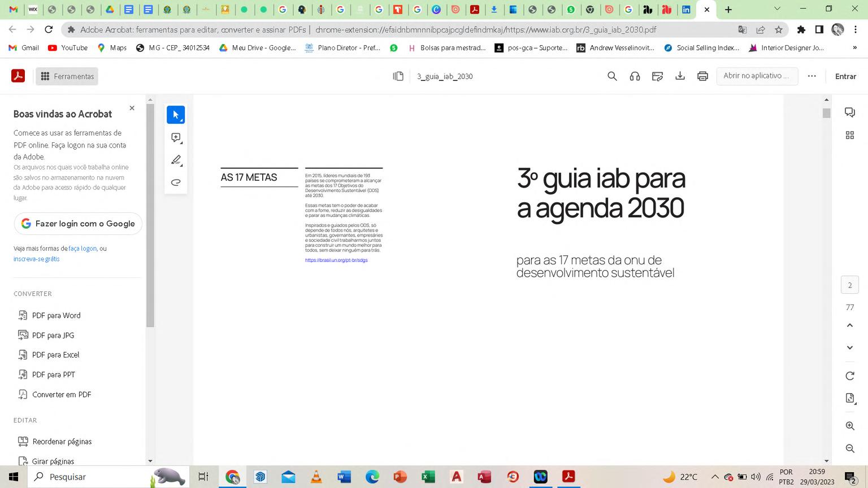The width and height of the screenshot is (868, 488).
Task: Open VLC media player from taskbar
Action: pyautogui.click(x=316, y=477)
